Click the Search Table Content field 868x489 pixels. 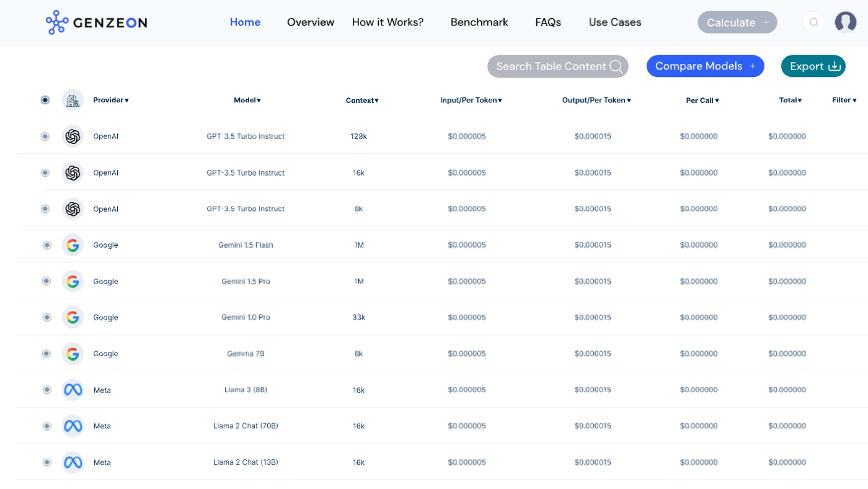pos(557,66)
